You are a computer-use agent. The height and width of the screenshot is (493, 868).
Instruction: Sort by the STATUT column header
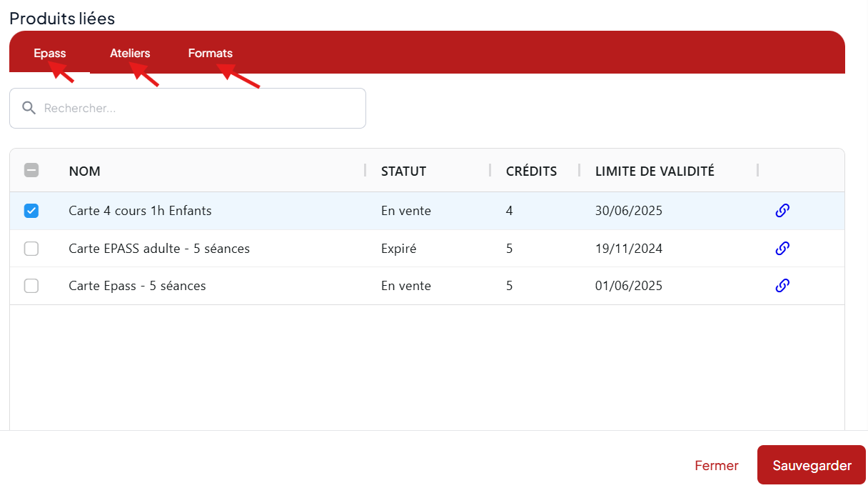pos(403,171)
